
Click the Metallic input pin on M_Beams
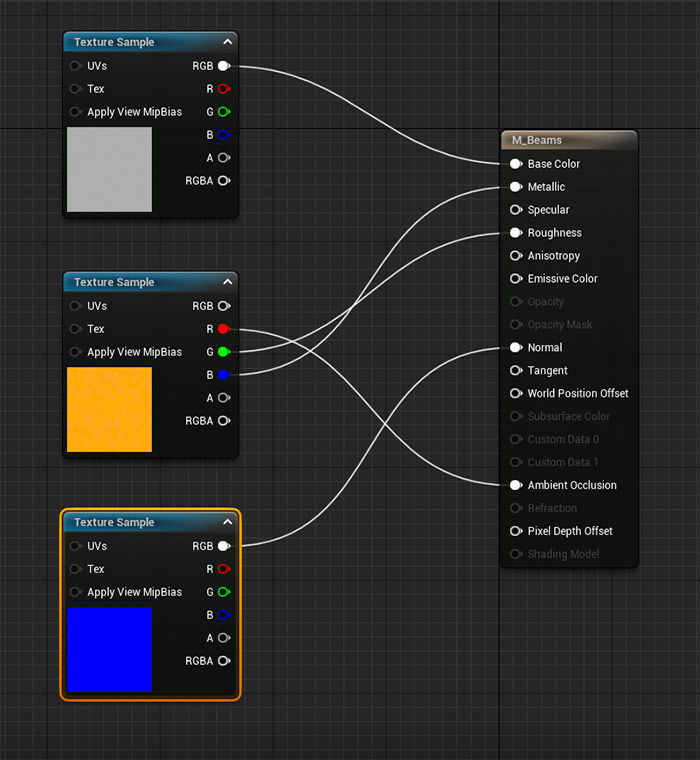click(x=516, y=187)
